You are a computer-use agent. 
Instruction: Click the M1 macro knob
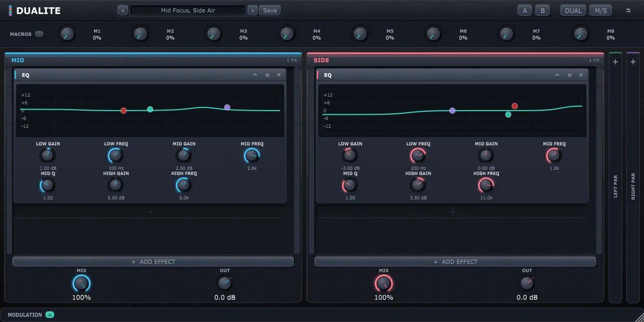(x=66, y=34)
